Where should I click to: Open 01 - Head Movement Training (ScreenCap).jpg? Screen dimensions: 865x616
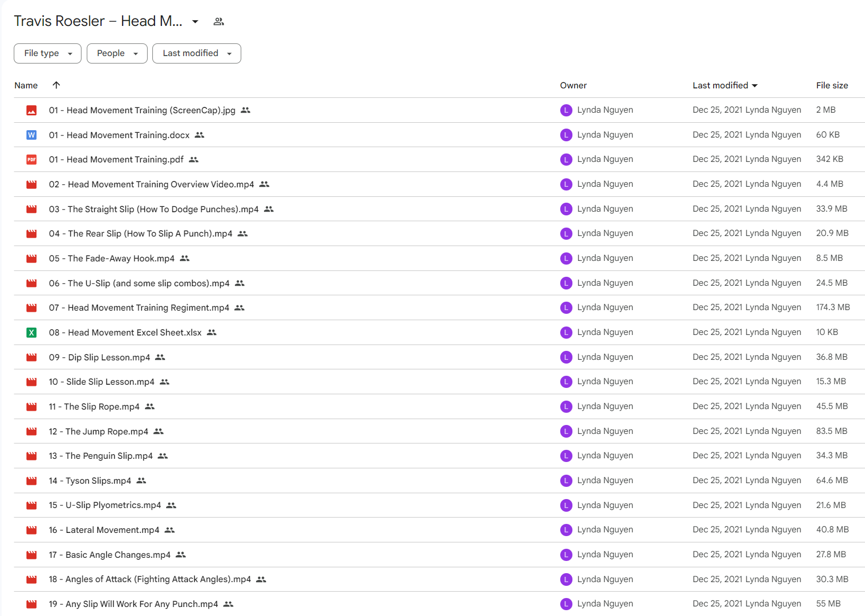pyautogui.click(x=142, y=111)
